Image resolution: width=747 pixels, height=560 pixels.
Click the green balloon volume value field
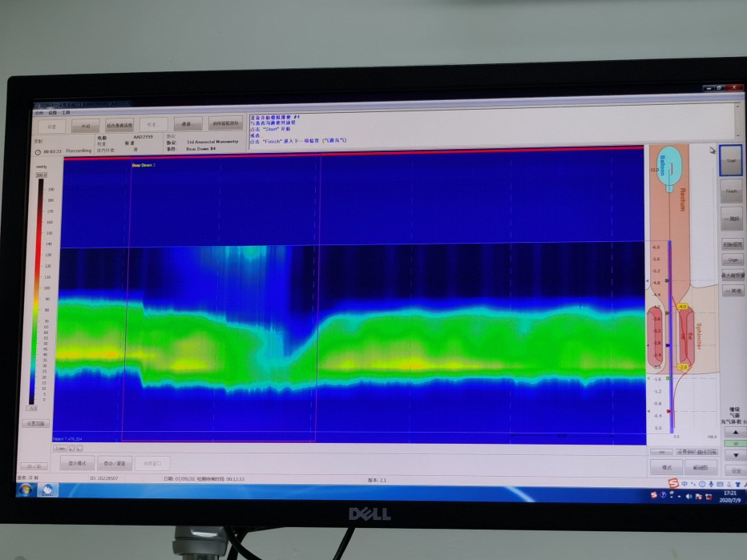click(x=734, y=443)
